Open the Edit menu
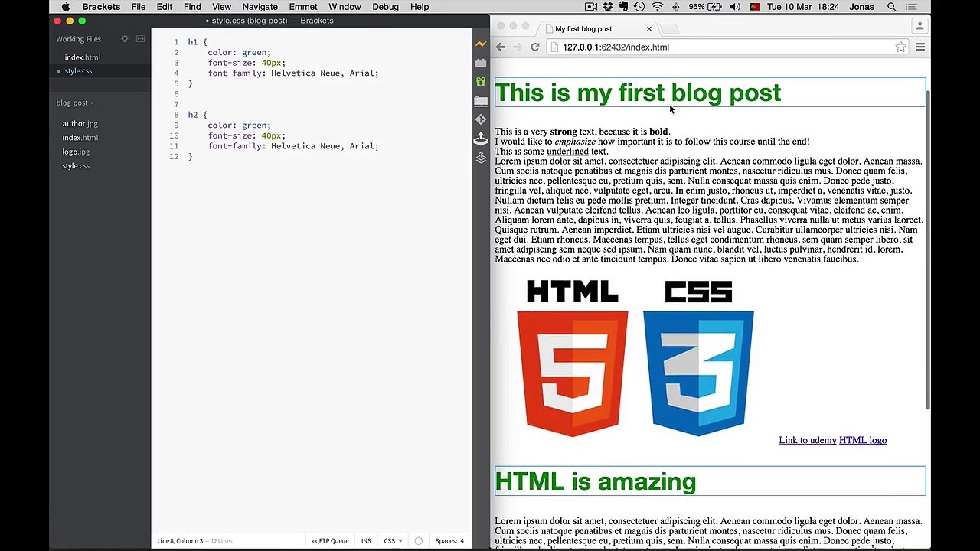The width and height of the screenshot is (980, 551). click(x=165, y=7)
